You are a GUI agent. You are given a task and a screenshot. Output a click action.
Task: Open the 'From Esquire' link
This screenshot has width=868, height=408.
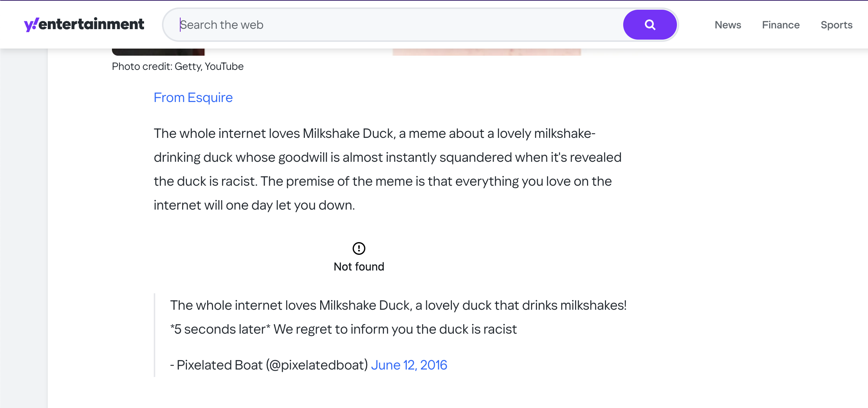click(193, 98)
